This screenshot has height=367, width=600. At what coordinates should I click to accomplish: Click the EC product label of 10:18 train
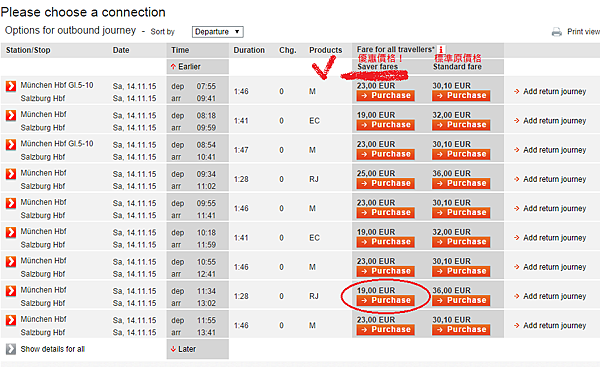[315, 238]
